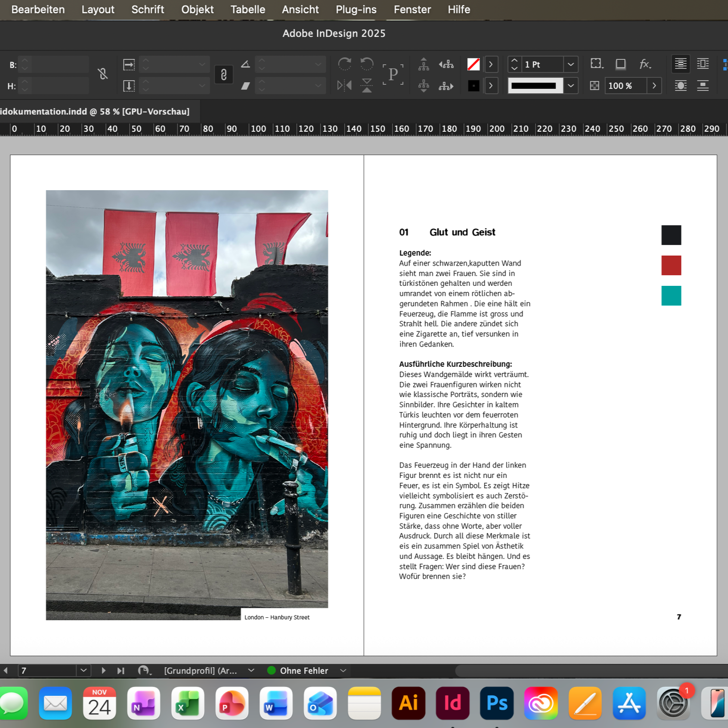728x728 pixels.
Task: Open the Effects (fx) menu in the toolbar
Action: 645,65
